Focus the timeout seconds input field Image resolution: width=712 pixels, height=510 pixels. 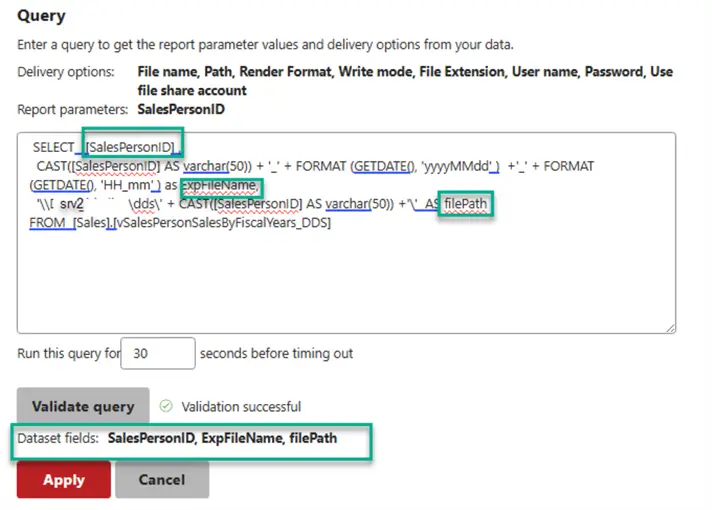point(158,353)
